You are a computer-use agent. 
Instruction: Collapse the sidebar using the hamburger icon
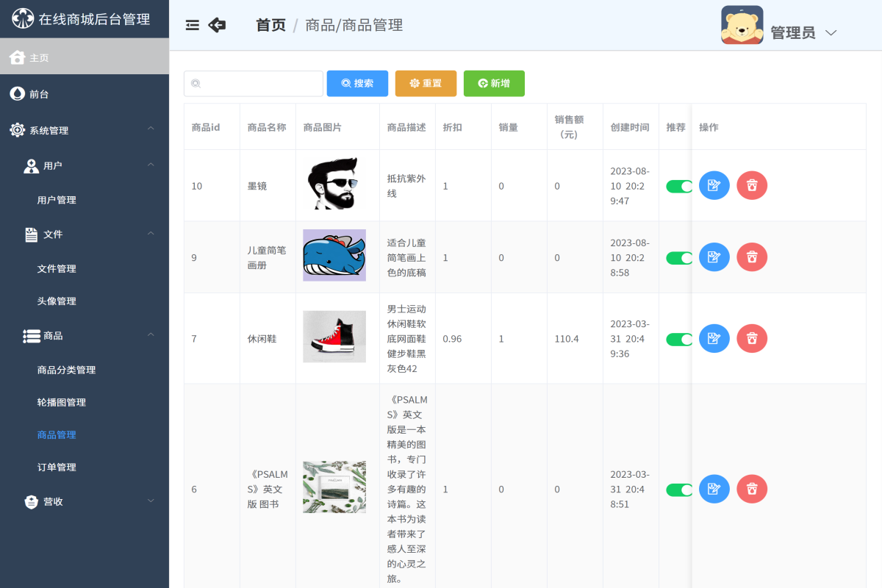pos(192,24)
